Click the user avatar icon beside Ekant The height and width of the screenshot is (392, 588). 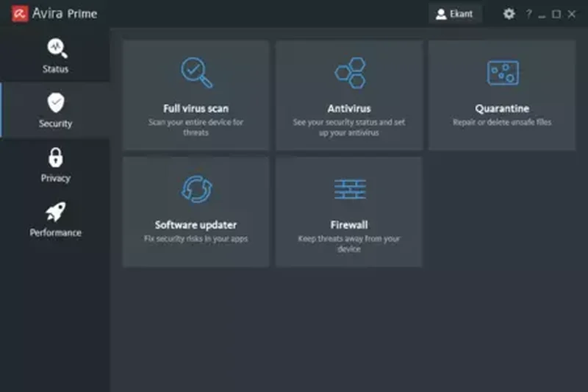coord(441,14)
